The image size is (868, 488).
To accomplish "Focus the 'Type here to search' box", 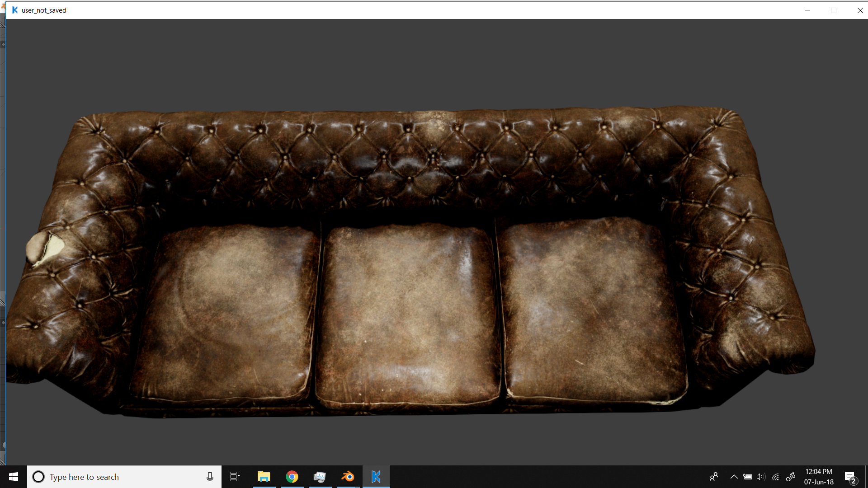I will tap(124, 477).
